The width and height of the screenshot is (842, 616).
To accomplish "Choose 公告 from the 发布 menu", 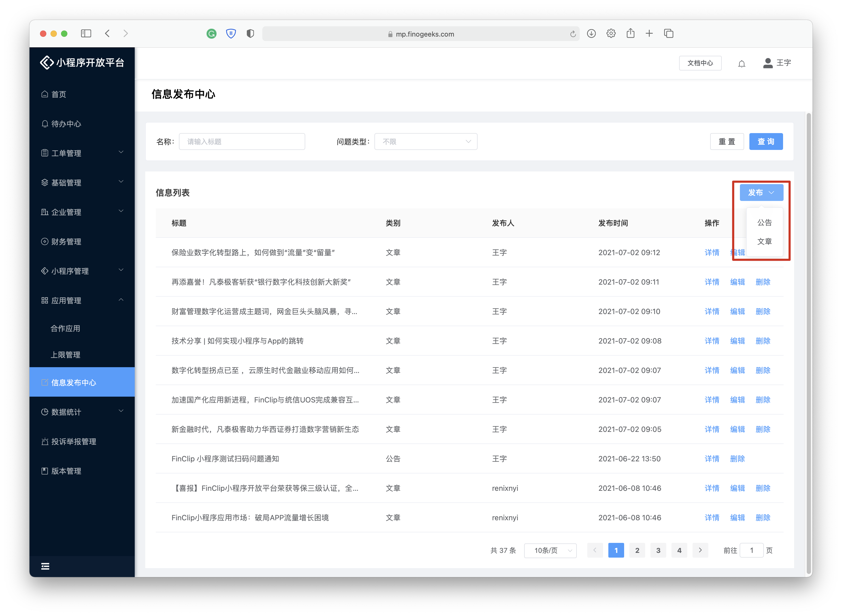I will (x=764, y=223).
